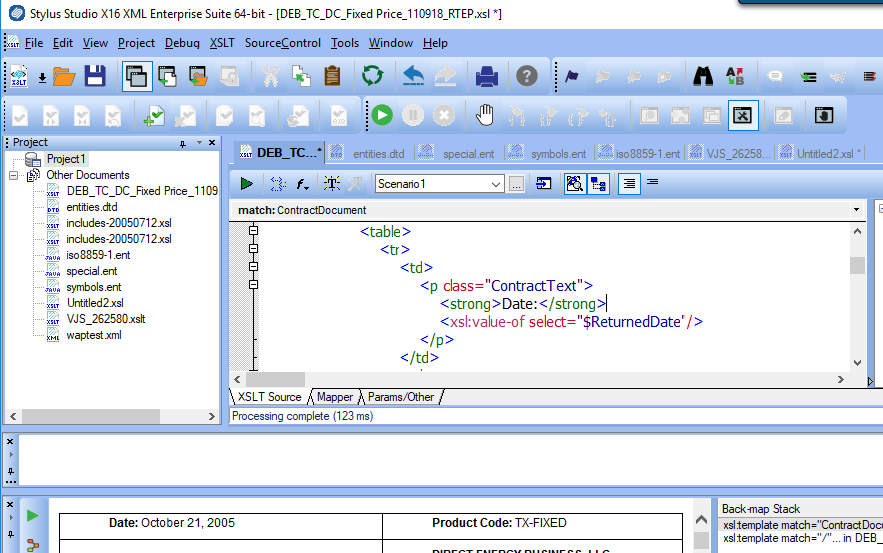Click the editor horizontal scrollbar thumb

click(274, 380)
